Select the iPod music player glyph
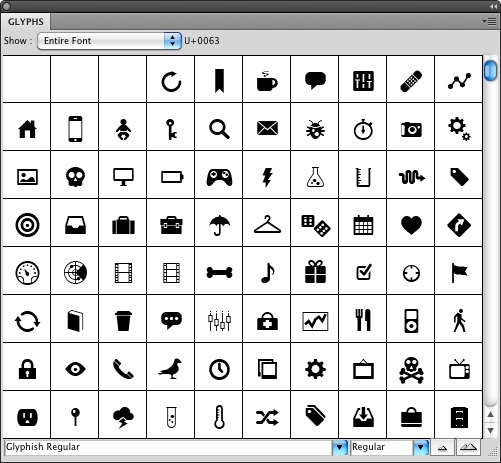501x463 pixels. (x=411, y=321)
